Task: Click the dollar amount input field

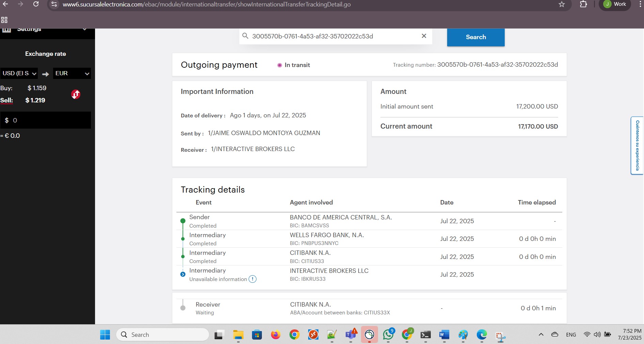Action: [x=45, y=120]
